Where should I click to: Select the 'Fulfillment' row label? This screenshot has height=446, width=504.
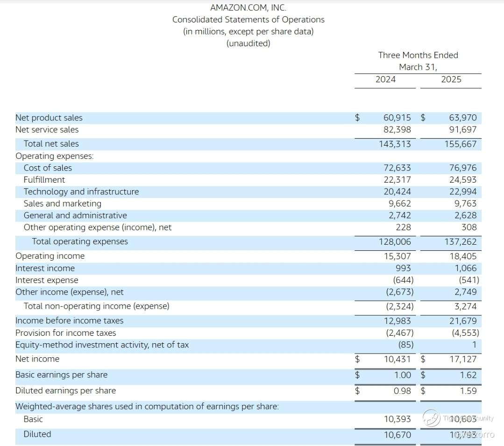click(44, 180)
